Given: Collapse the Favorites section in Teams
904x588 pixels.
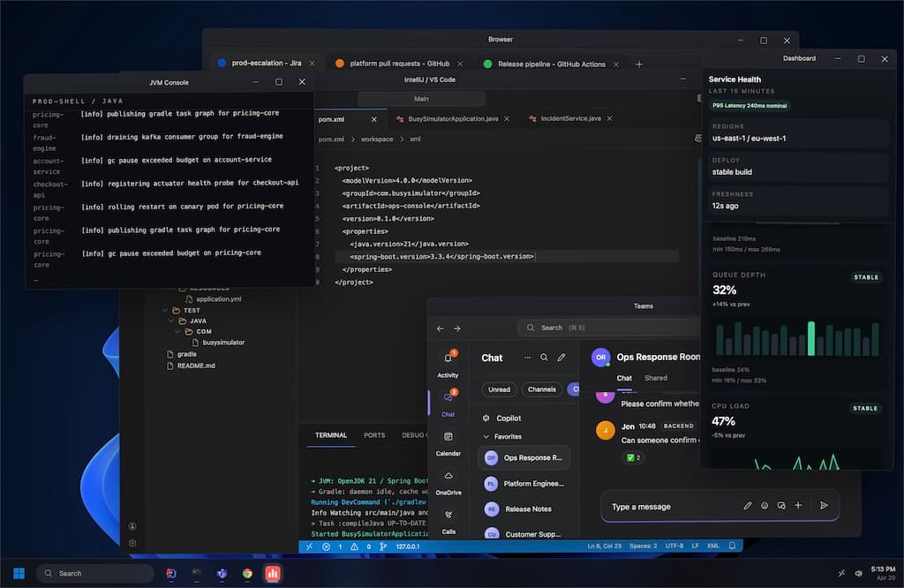Looking at the screenshot, I should 485,436.
